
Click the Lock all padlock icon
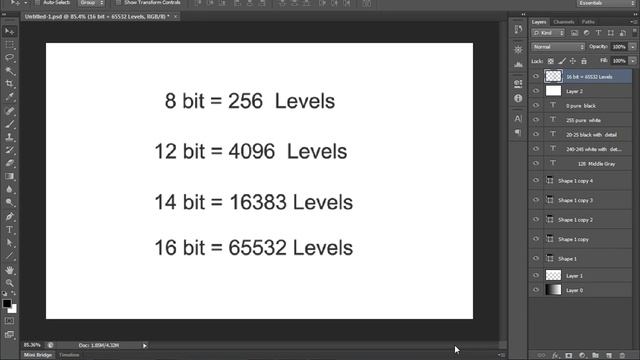tap(584, 61)
